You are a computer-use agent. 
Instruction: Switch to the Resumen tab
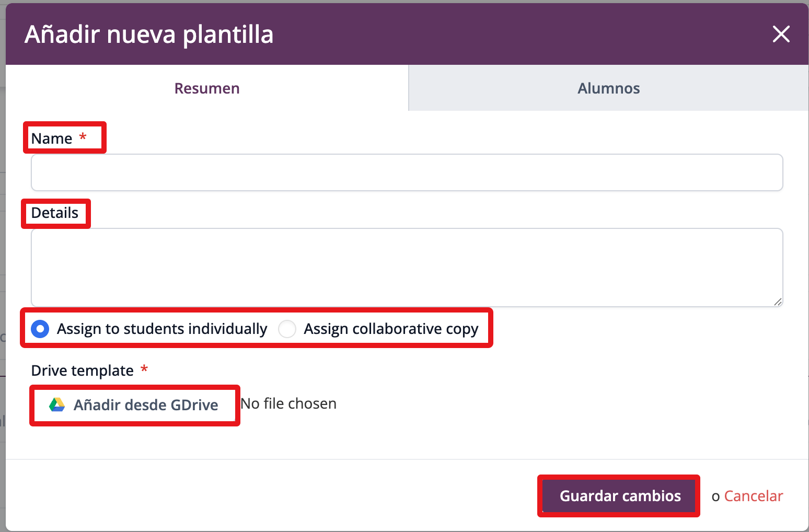coord(207,88)
